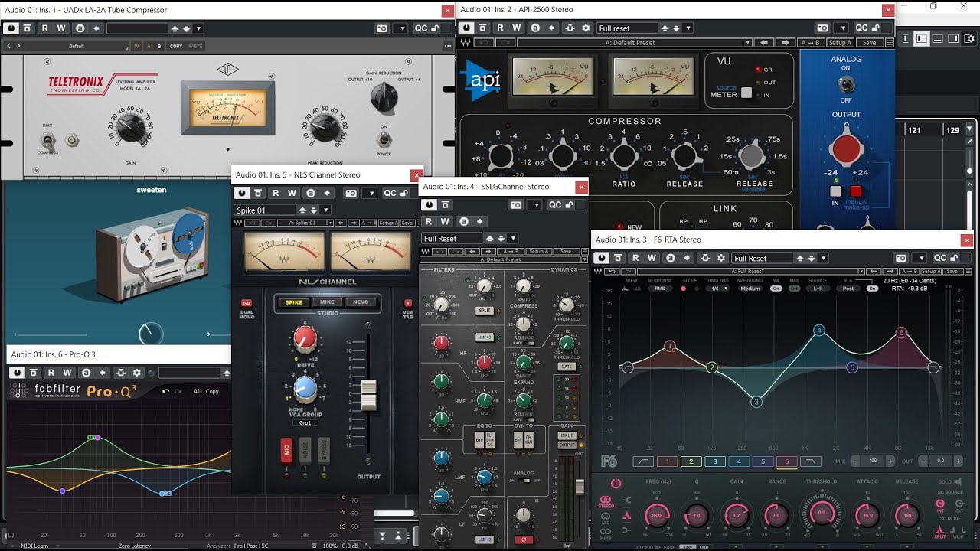Image resolution: width=980 pixels, height=551 pixels.
Task: Enable Write automation in the LA-2A window
Action: (x=61, y=28)
